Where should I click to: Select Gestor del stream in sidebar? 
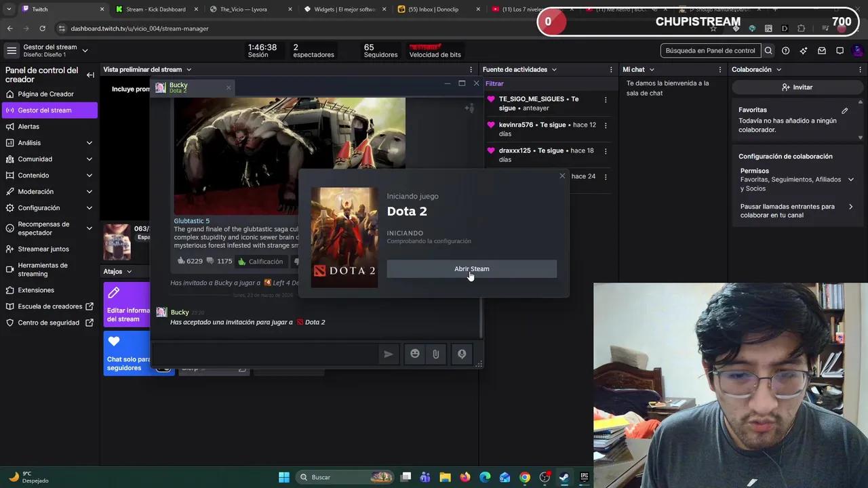coord(50,110)
